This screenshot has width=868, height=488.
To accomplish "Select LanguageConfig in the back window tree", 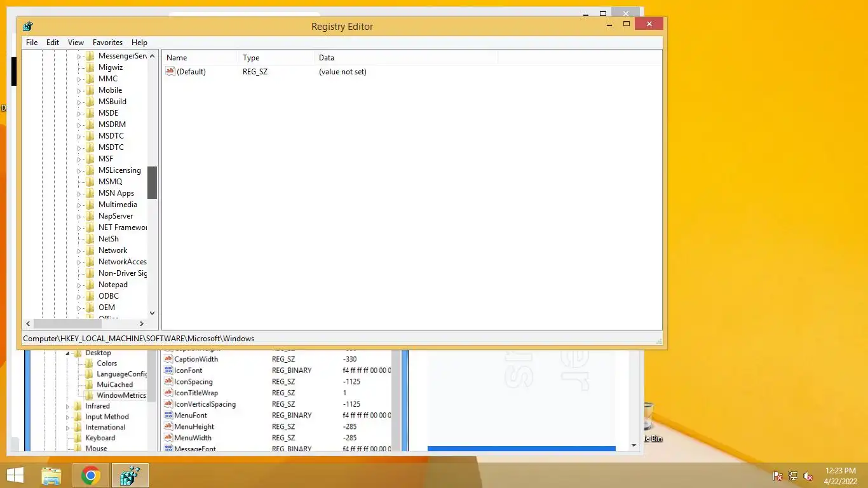I will (121, 374).
